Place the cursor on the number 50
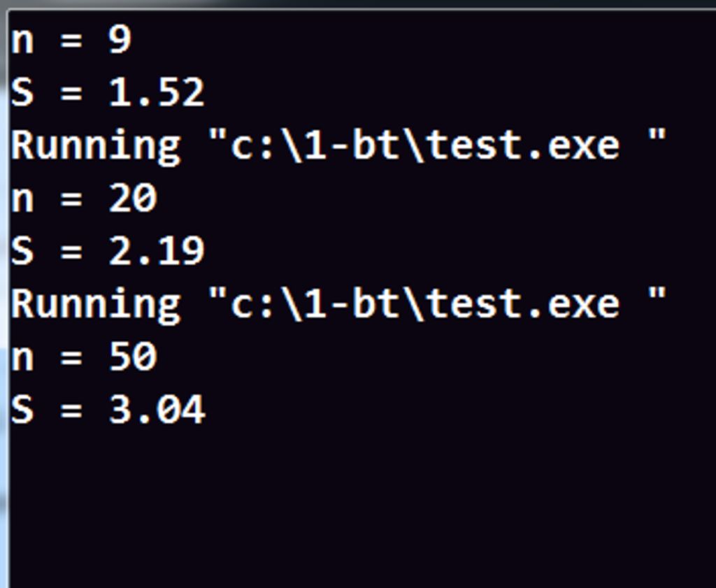Image resolution: width=716 pixels, height=588 pixels. pyautogui.click(x=133, y=357)
